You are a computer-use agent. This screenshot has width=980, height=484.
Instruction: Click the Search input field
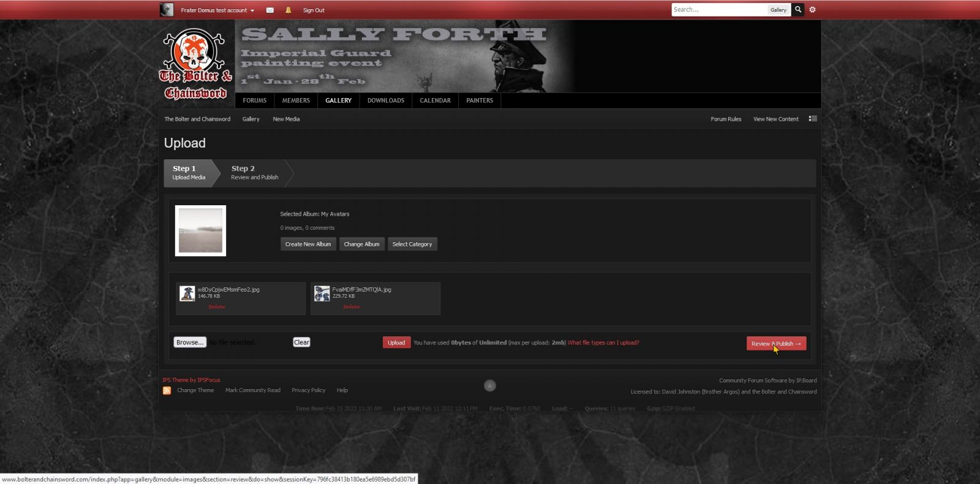point(719,10)
